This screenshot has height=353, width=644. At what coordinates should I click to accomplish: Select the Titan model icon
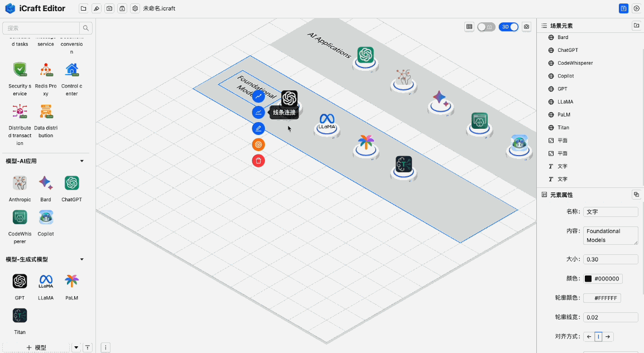coord(20,316)
